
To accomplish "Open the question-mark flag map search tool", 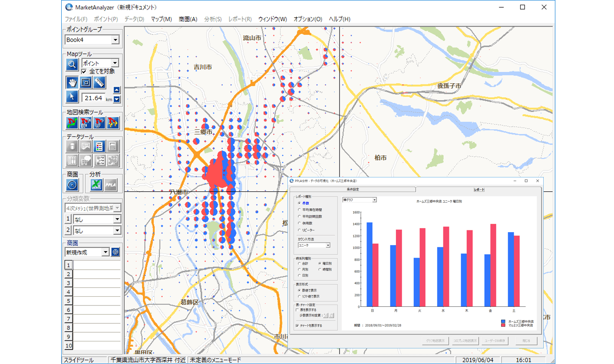I will [x=113, y=123].
